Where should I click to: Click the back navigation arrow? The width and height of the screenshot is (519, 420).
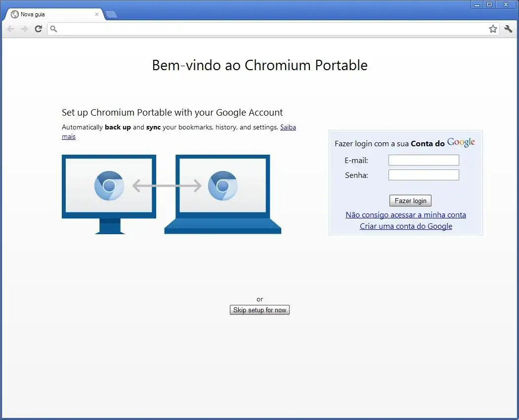coord(10,29)
